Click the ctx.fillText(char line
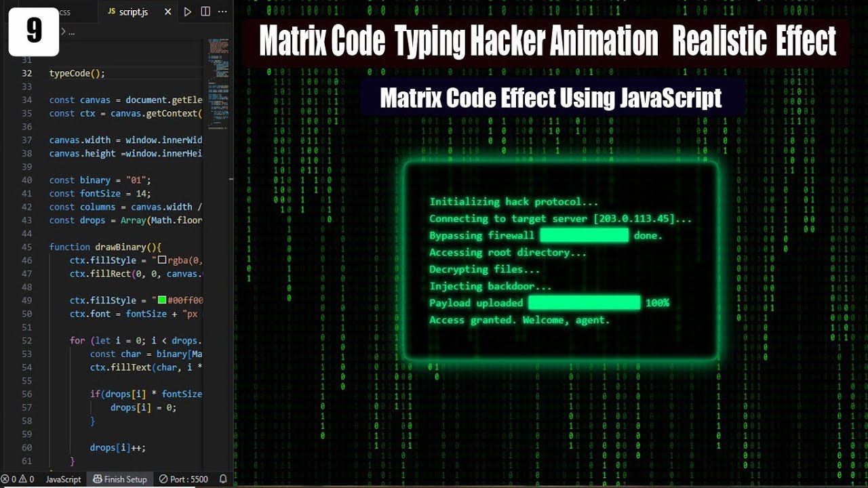This screenshot has height=488, width=868. click(x=146, y=367)
